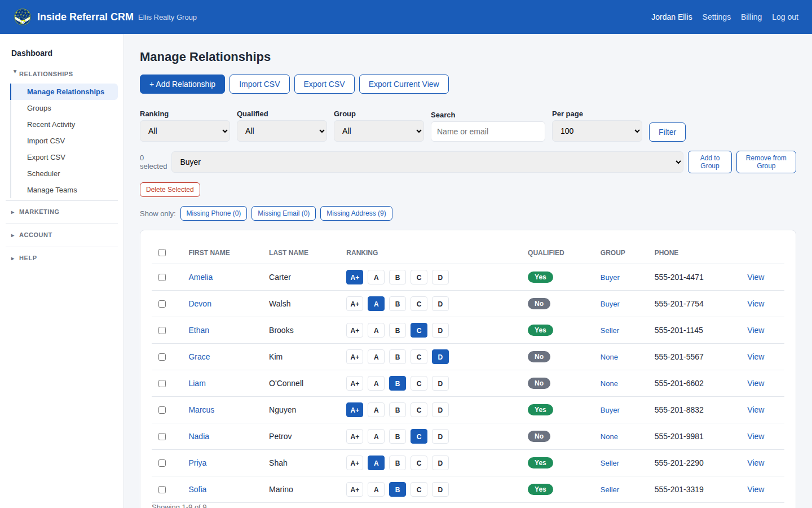Screen dimensions: 812x508
Task: Check the box for Devon Walsh
Action: [162, 304]
